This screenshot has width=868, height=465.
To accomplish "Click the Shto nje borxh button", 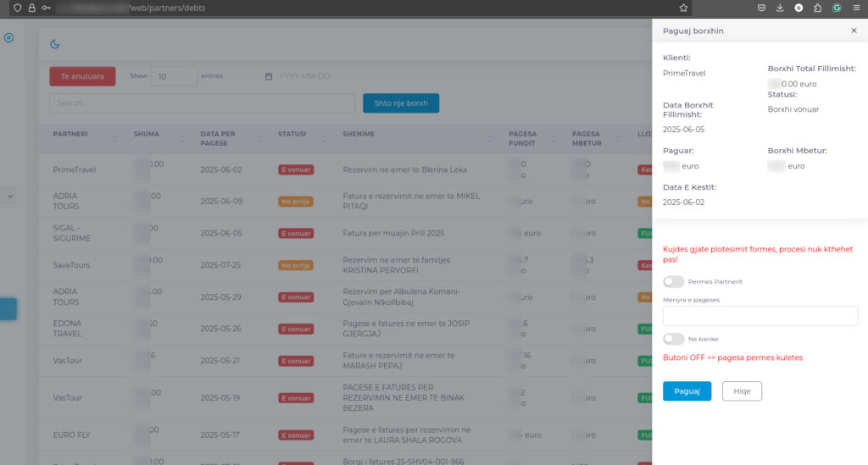I will coord(401,102).
